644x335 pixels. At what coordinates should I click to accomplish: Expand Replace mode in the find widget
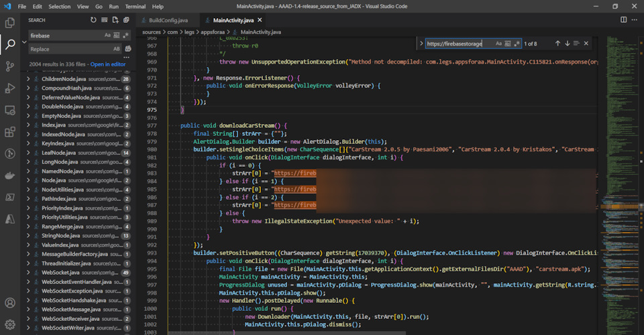tap(421, 44)
